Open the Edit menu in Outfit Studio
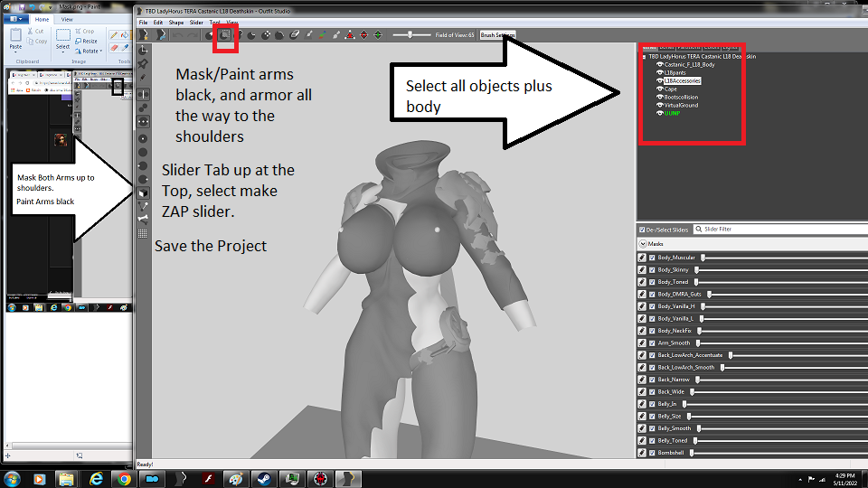 coord(158,23)
